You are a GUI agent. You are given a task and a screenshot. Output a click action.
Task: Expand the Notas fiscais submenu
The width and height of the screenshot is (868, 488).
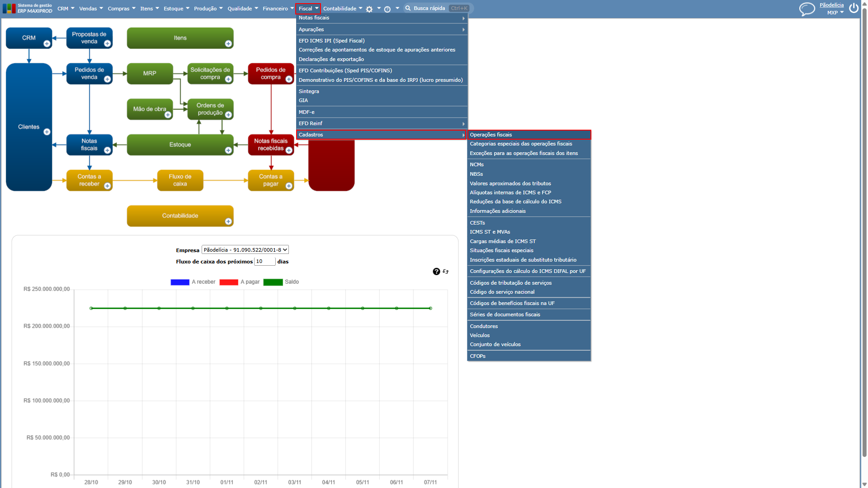[x=382, y=18]
